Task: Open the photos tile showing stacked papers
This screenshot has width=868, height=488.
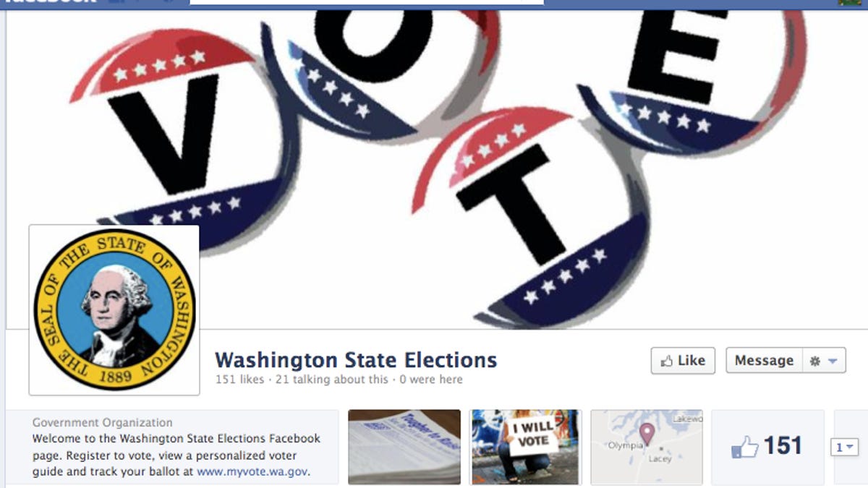Action: pyautogui.click(x=404, y=447)
